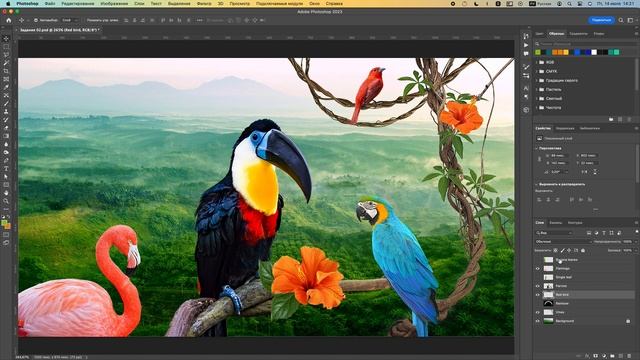
Task: Lock image pixels brush icon
Action: (x=562, y=250)
